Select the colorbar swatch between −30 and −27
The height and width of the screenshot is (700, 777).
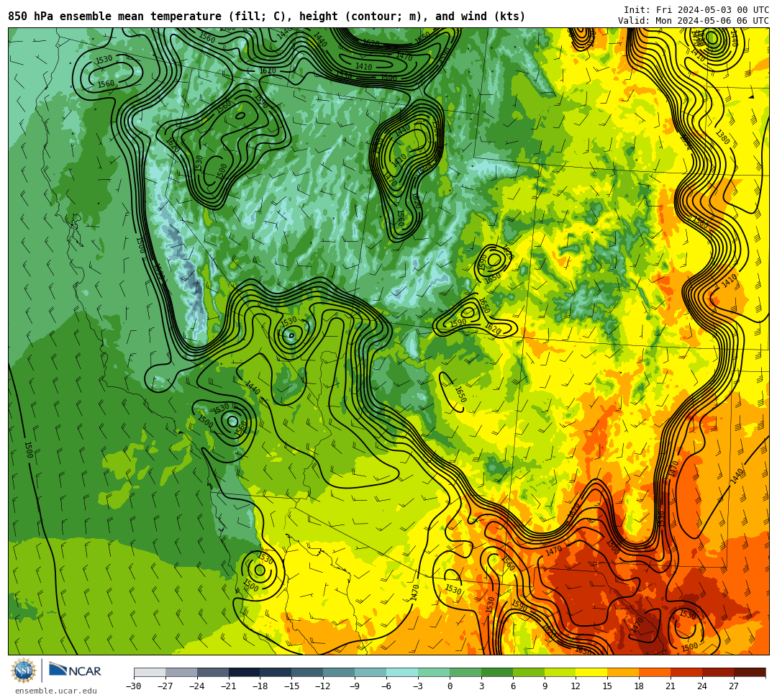[150, 672]
